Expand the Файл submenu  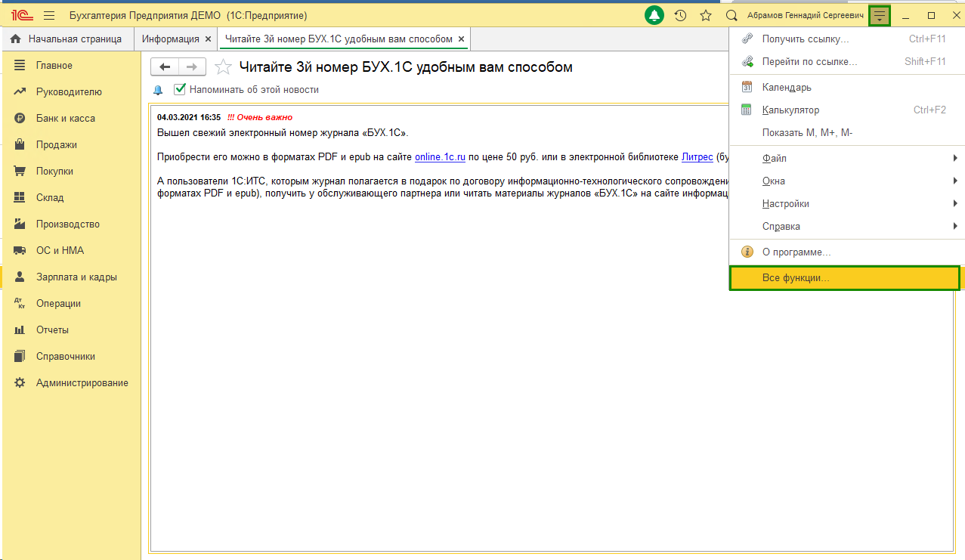click(847, 159)
